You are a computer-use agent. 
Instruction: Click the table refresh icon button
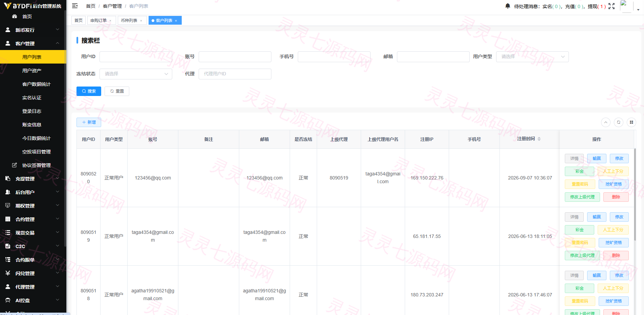tap(619, 122)
